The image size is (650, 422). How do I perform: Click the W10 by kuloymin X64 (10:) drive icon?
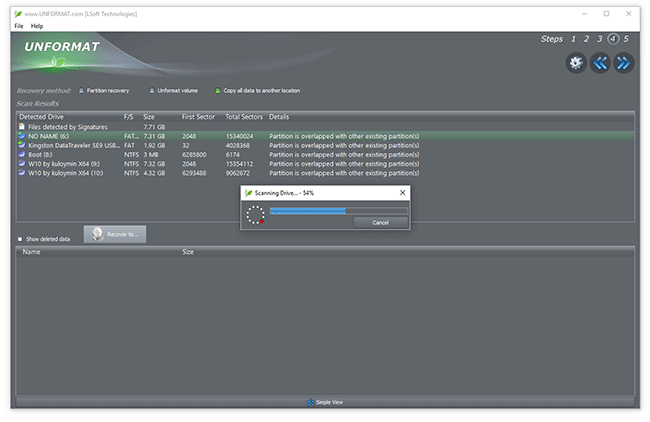click(x=22, y=173)
